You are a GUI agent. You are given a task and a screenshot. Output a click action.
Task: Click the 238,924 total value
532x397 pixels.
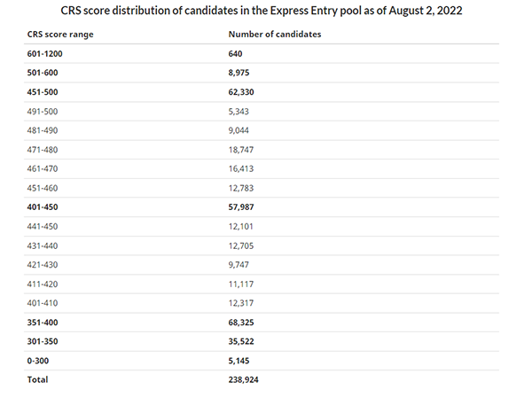(x=246, y=379)
